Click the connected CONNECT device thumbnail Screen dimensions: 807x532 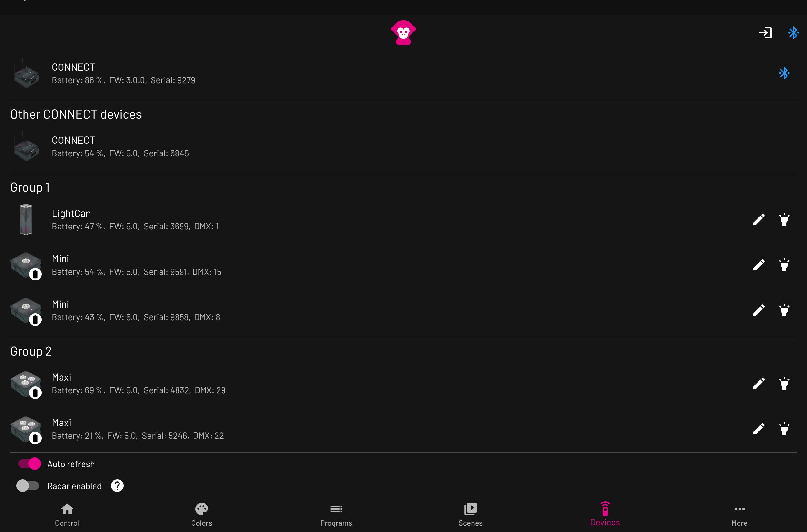(26, 72)
